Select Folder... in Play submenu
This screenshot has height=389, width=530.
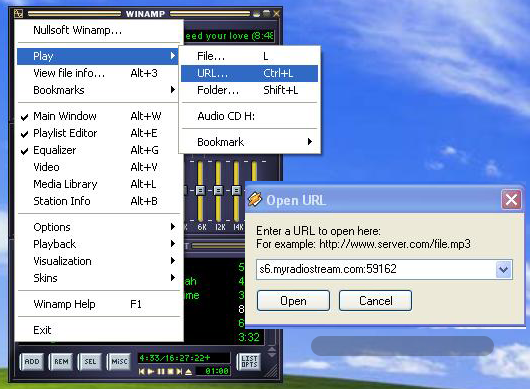249,90
